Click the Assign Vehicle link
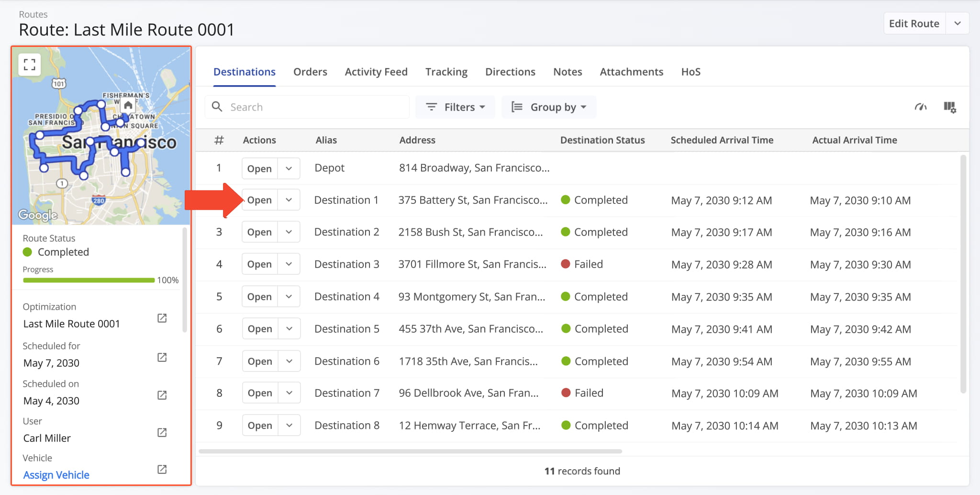This screenshot has width=980, height=495. pos(56,475)
